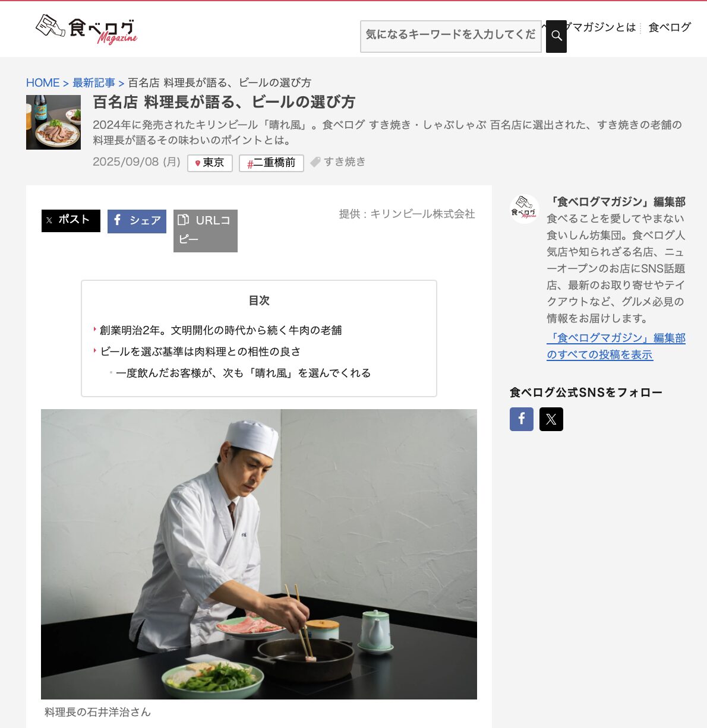Viewport: 707px width, 728px height.
Task: Click the magnifying glass search button
Action: point(556,36)
